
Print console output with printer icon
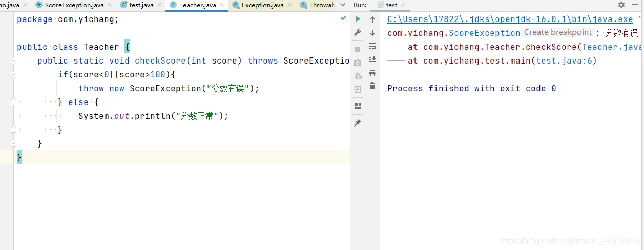[372, 73]
